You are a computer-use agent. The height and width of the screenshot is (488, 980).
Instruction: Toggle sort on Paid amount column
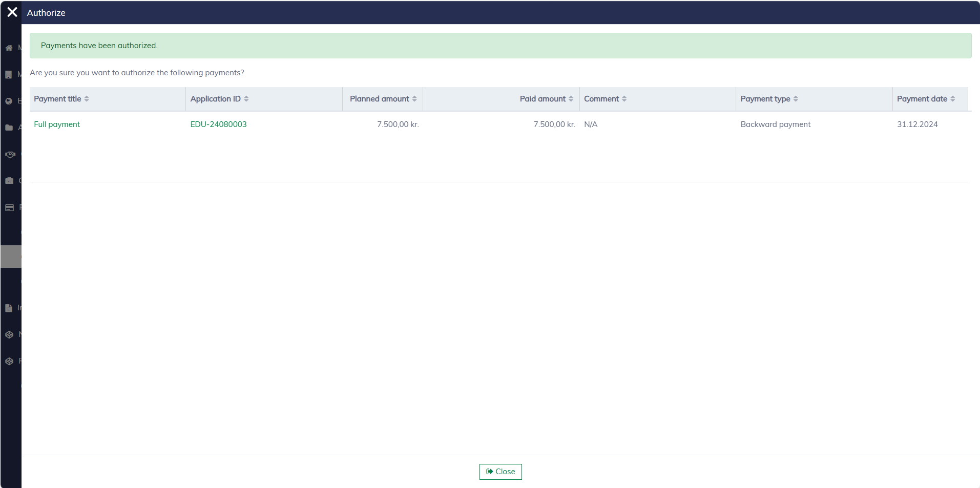571,99
